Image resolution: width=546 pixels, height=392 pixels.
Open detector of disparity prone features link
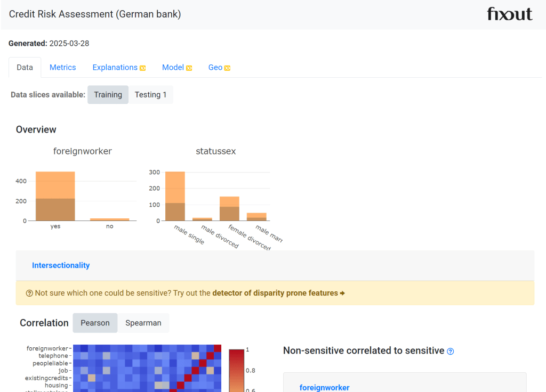click(275, 293)
